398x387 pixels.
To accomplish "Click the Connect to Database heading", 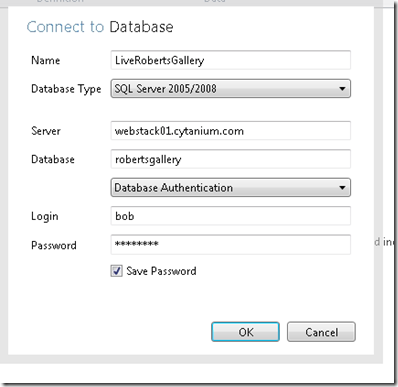I will click(x=100, y=27).
